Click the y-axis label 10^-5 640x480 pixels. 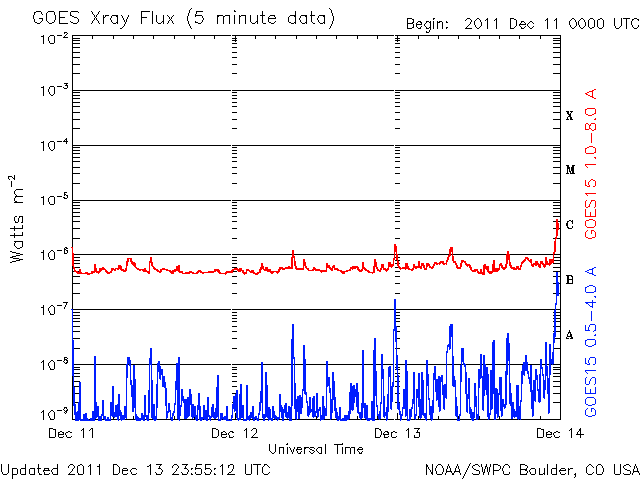tap(54, 200)
